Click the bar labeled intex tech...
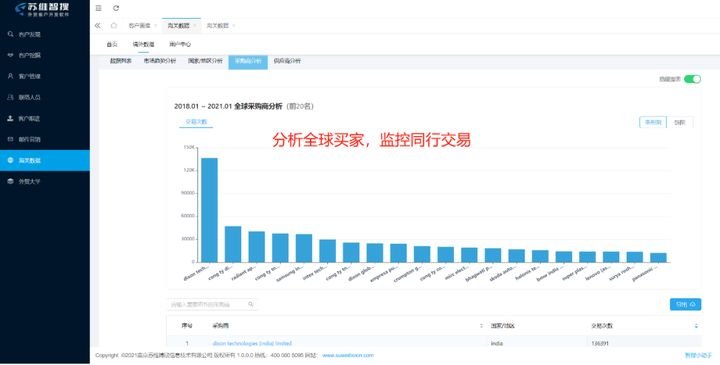Screen dimensions: 720x365 click(327, 251)
